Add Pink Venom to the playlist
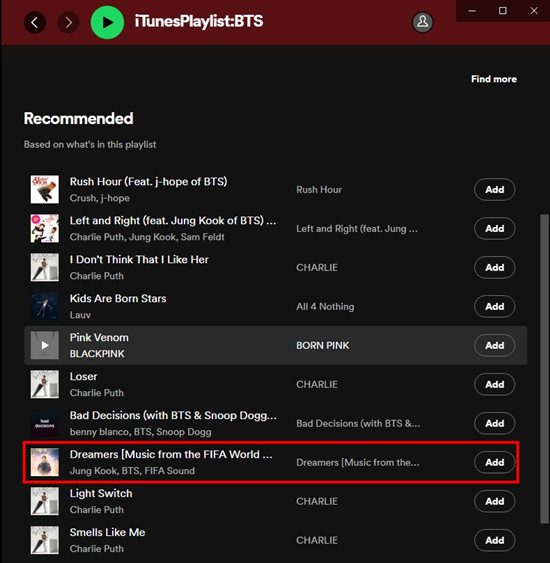 click(494, 345)
